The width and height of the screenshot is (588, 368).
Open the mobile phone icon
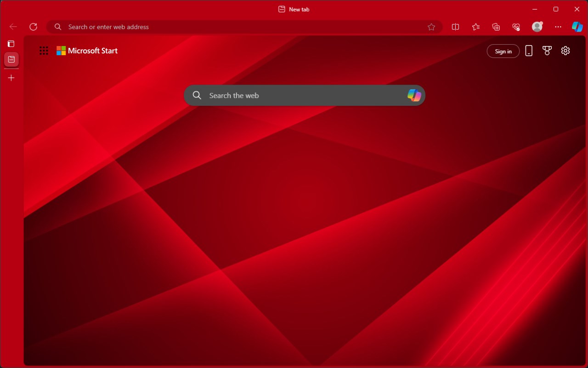pos(529,51)
